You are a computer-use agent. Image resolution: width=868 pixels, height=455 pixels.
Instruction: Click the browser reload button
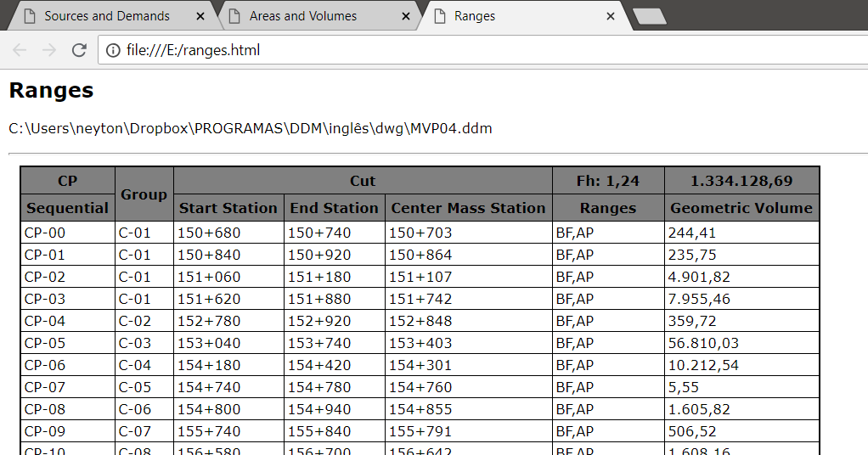coord(79,50)
